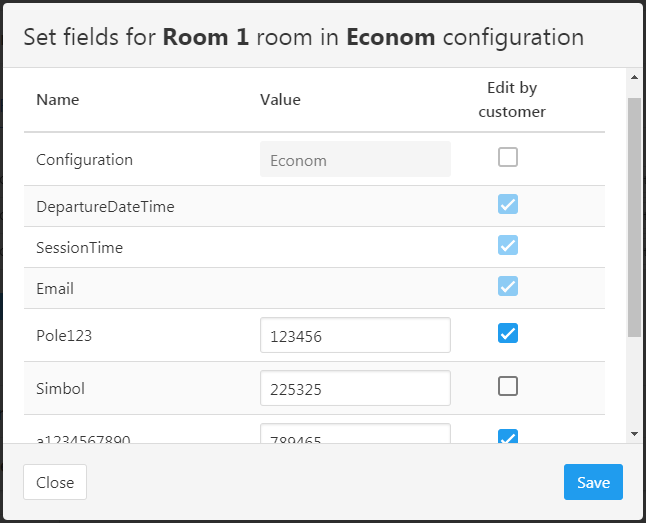Toggle the Email edit checkbox

pos(508,287)
